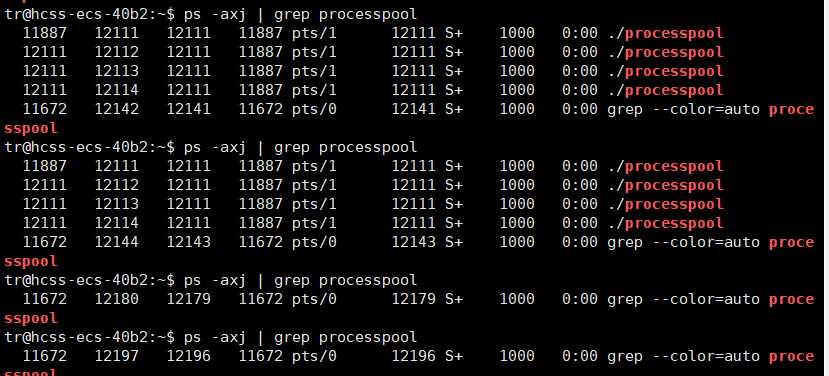This screenshot has width=829, height=376.
Task: Click group ID 12141 right beside 12142
Action: pyautogui.click(x=189, y=109)
